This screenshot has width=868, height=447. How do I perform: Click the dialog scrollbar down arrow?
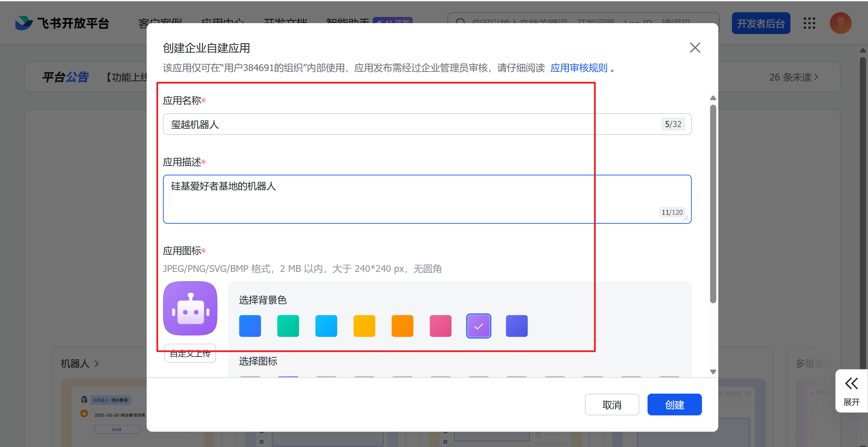(713, 372)
